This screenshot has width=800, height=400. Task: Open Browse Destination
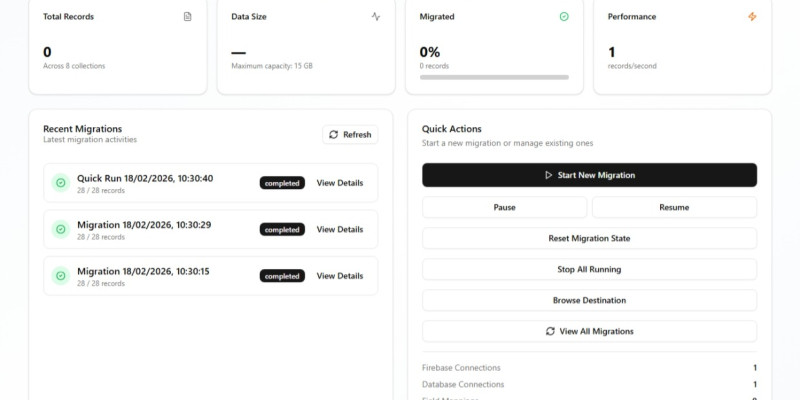[x=589, y=301]
